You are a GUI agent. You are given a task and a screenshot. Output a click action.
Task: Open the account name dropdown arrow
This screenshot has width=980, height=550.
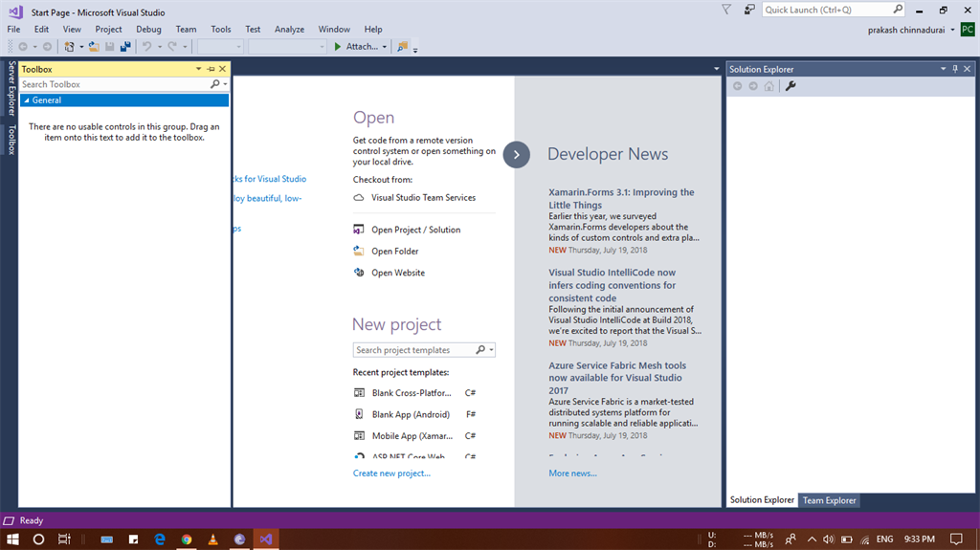(x=952, y=30)
